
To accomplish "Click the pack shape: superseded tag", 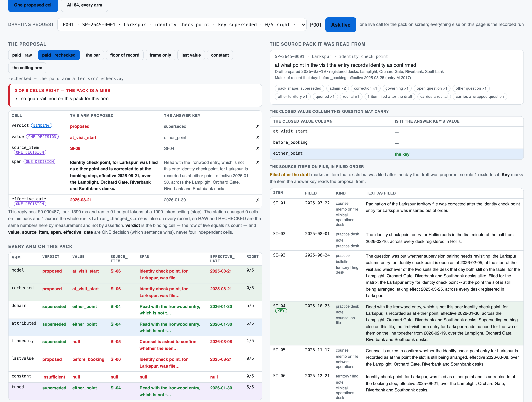I will pos(299,88).
